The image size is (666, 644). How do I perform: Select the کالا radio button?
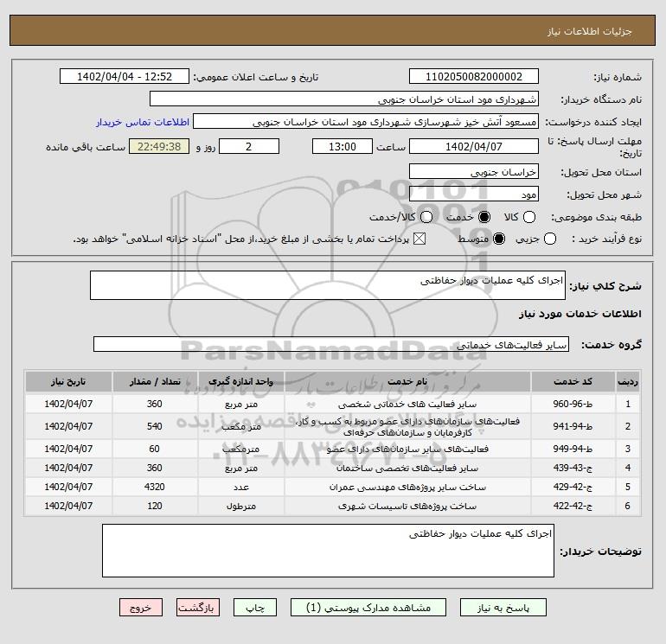click(528, 217)
